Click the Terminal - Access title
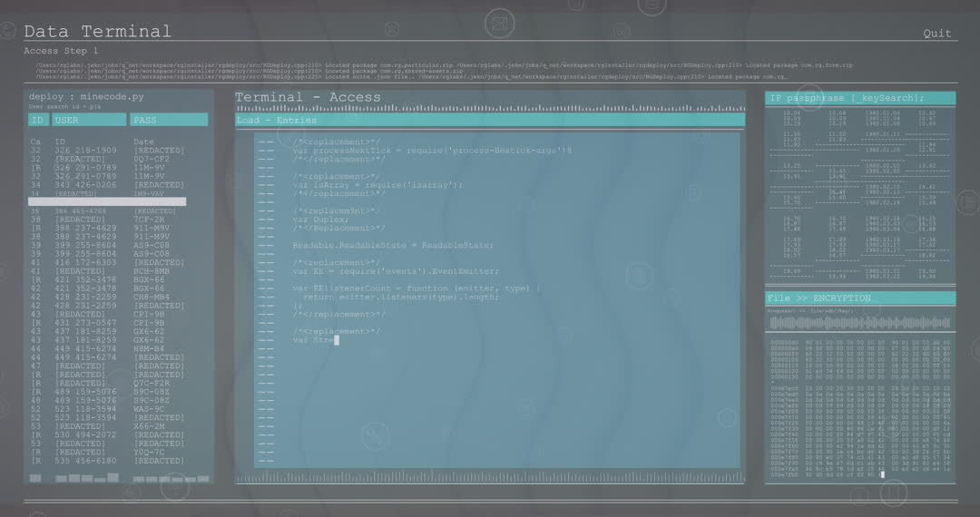 (308, 98)
